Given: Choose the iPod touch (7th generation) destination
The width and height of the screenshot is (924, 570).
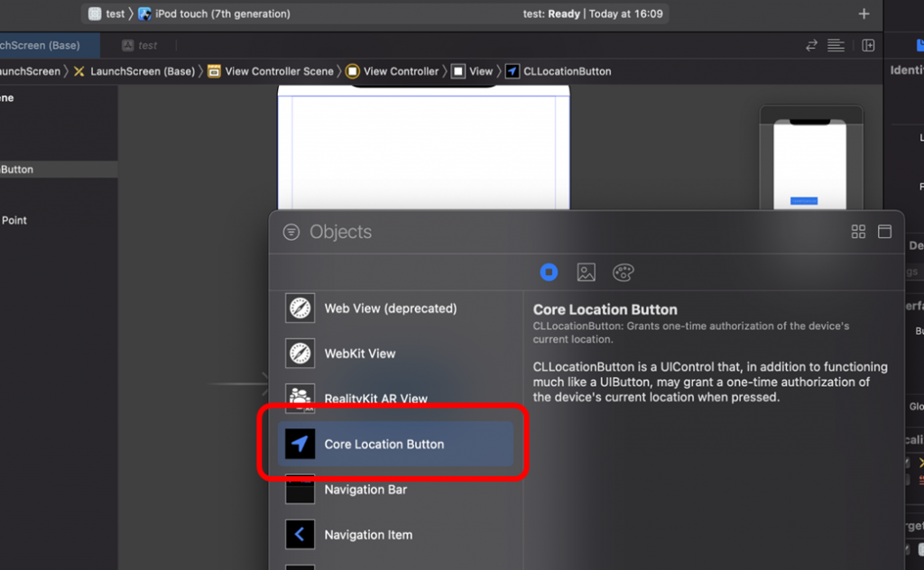Looking at the screenshot, I should click(x=215, y=14).
